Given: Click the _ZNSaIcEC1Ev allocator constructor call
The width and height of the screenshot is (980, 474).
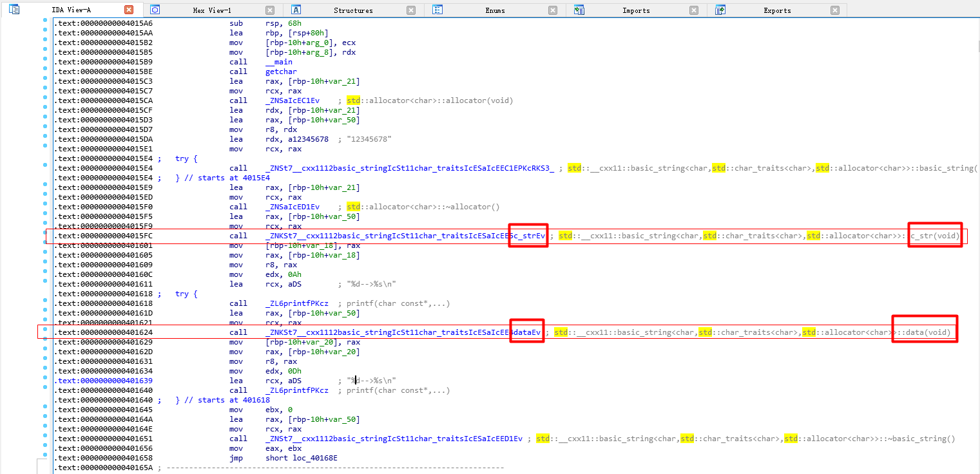Looking at the screenshot, I should pos(293,100).
